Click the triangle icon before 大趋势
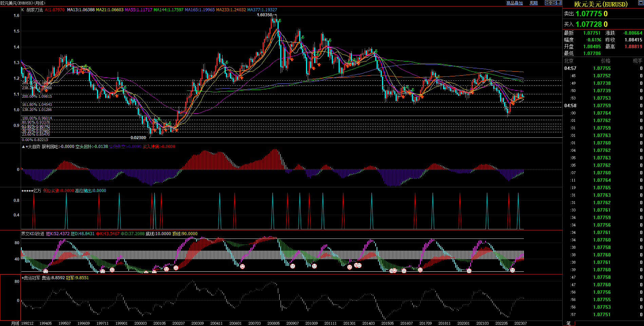 [23, 147]
